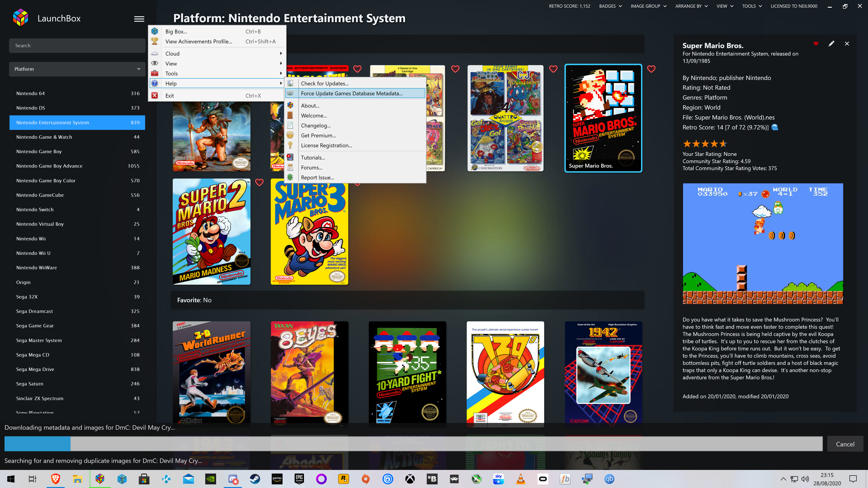Click the Retro Score globe icon

775,127
